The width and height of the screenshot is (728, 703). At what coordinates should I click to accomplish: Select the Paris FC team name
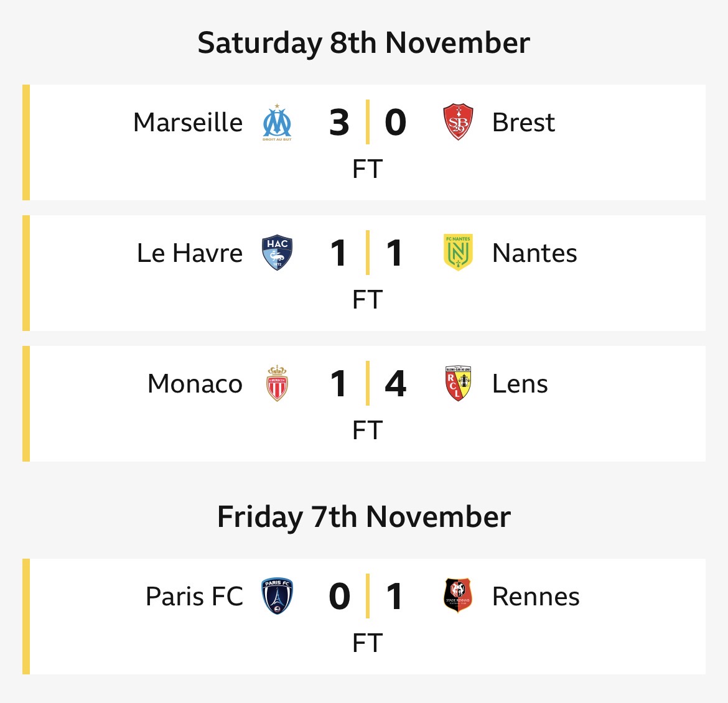[194, 597]
